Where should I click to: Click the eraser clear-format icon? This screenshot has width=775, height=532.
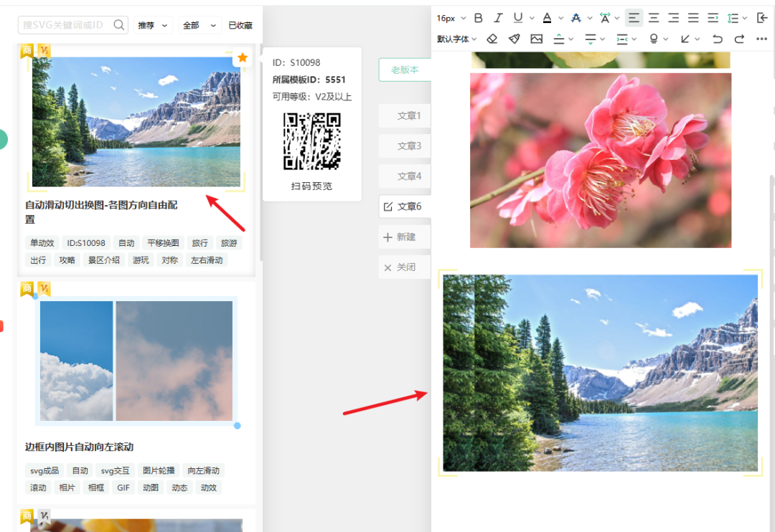pos(492,39)
